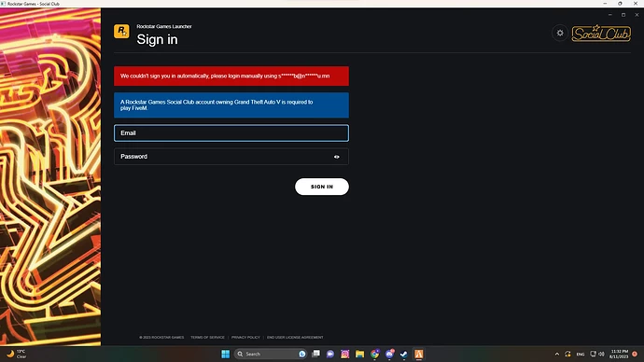Click the Bing icon in search box

(x=302, y=354)
